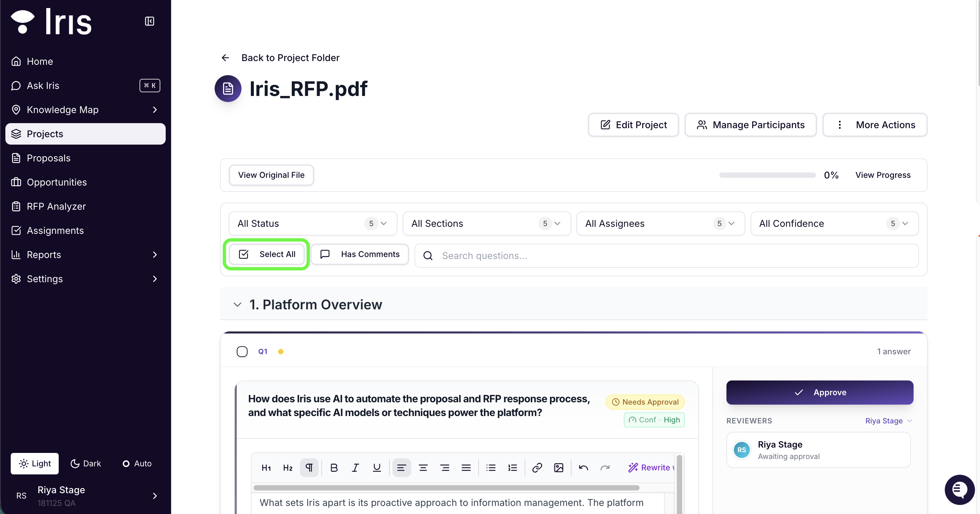Click View Progress link

(883, 175)
